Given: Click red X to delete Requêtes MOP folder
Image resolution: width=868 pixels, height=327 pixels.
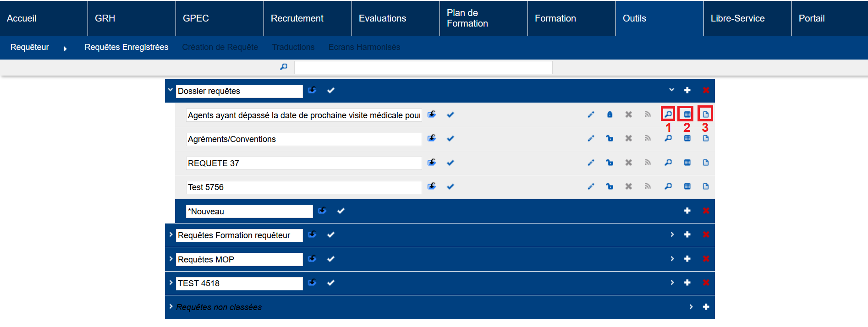Looking at the screenshot, I should [706, 259].
